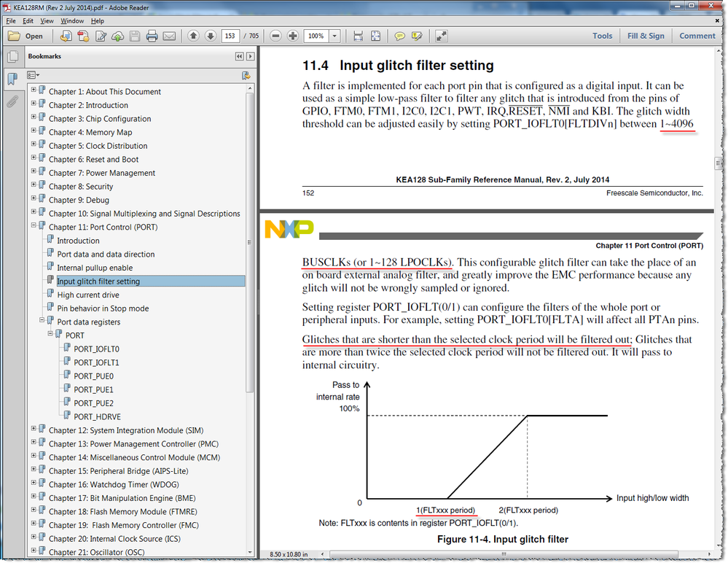Image resolution: width=728 pixels, height=563 pixels.
Task: Select Chapter 18: Flash Memory Module bookmark
Action: click(x=123, y=511)
